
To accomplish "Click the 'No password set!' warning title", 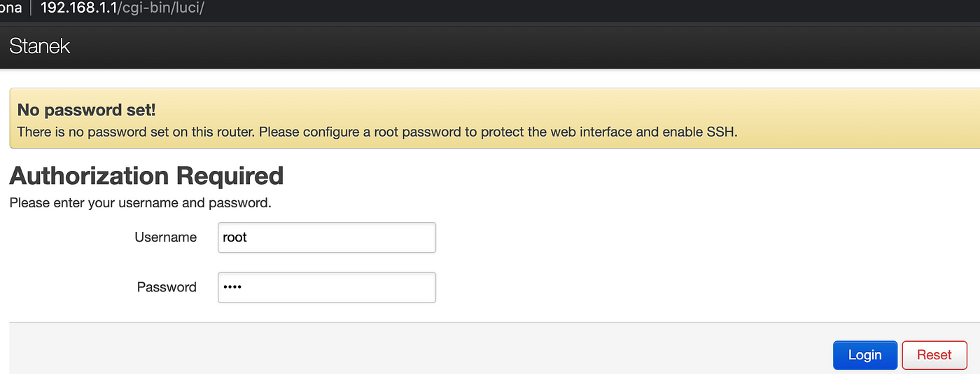I will click(x=86, y=110).
